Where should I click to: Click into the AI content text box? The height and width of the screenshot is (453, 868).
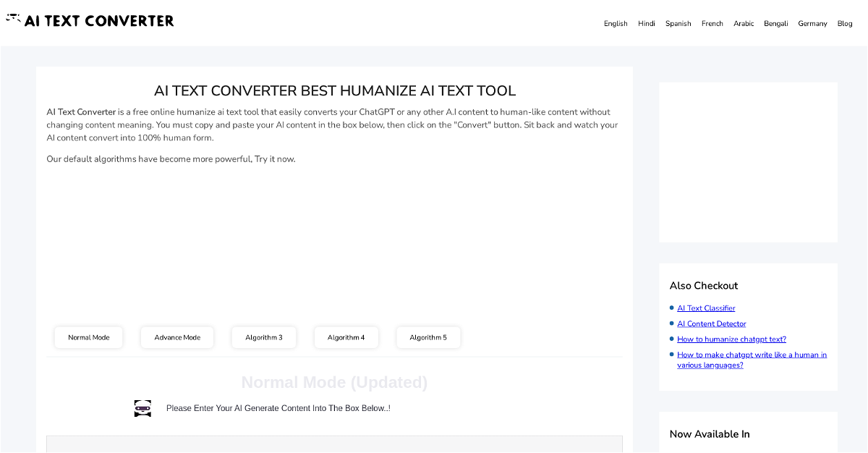(x=334, y=444)
